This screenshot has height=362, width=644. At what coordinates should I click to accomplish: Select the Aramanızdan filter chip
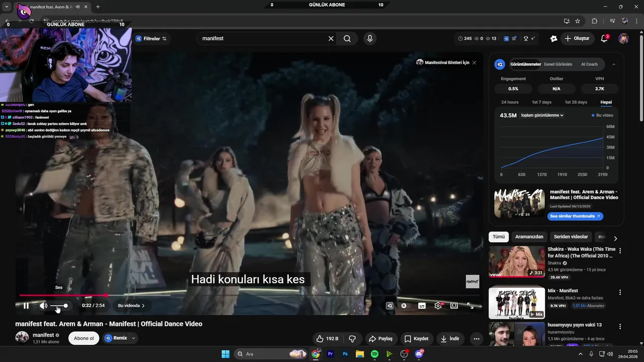tap(529, 237)
